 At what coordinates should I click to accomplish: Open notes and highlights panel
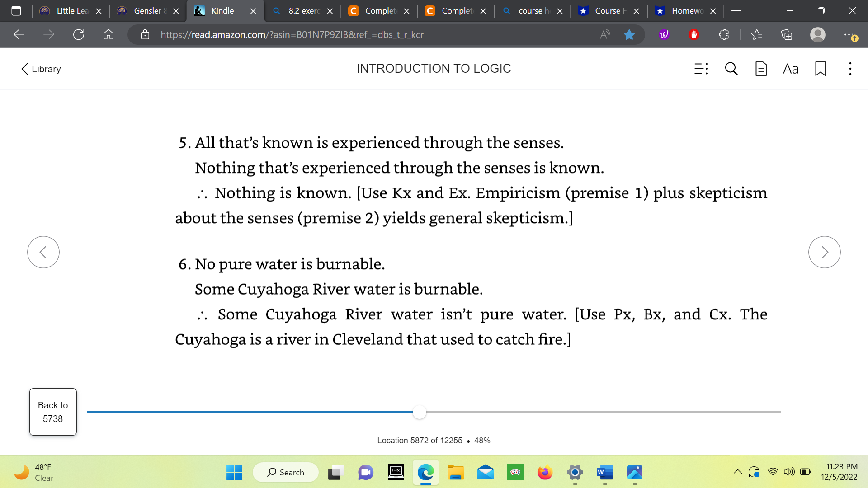(760, 69)
